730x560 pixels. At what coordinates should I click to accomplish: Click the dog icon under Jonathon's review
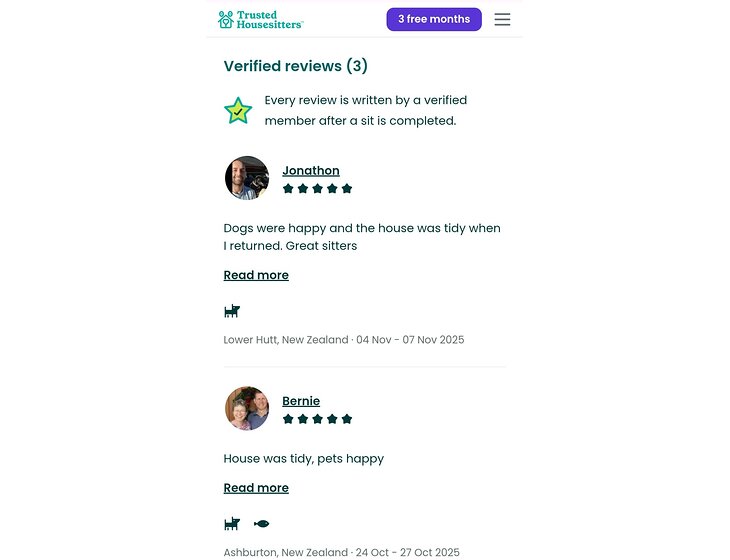[232, 311]
